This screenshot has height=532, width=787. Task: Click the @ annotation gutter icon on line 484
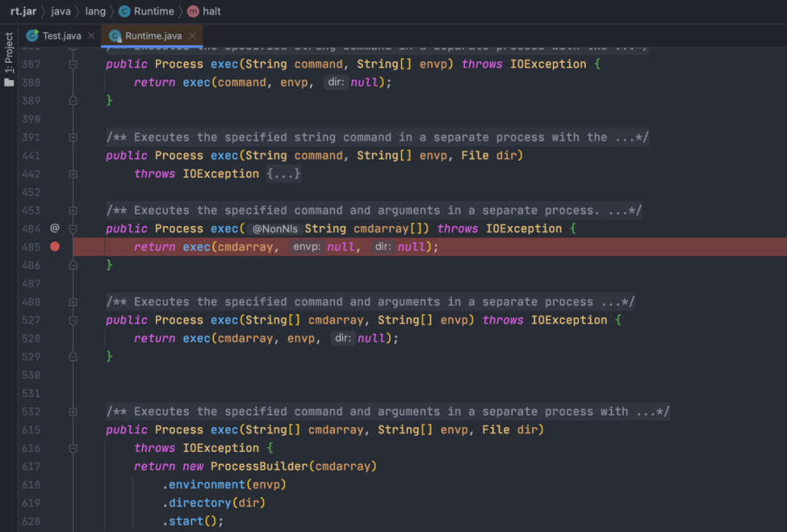coord(55,228)
